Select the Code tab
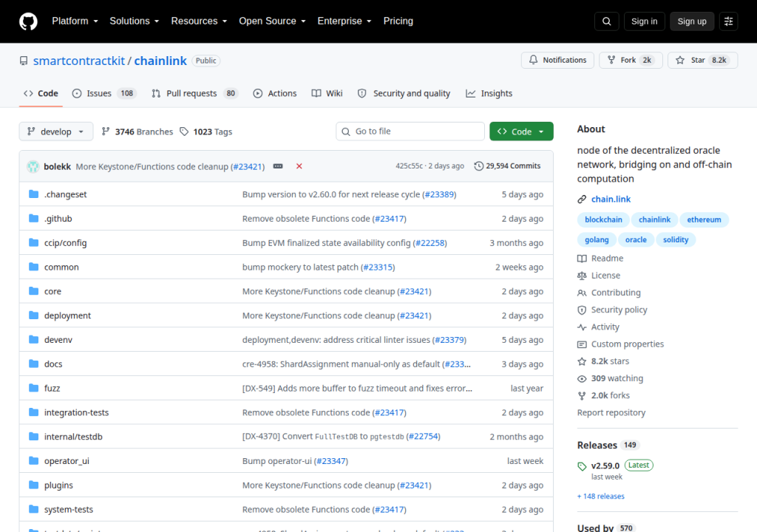Screen dimensions: 757x532 [41, 93]
